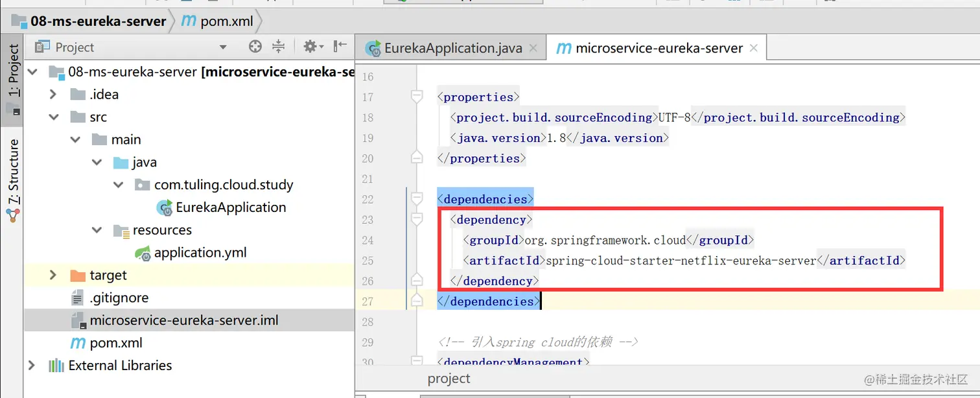Expand the .idea folder
Screen dimensions: 980x398
point(53,94)
